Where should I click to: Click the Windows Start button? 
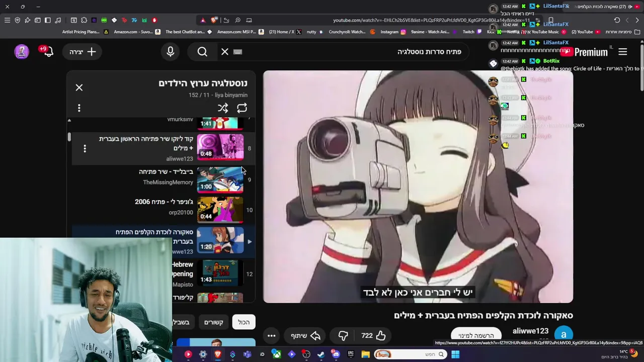[455, 354]
